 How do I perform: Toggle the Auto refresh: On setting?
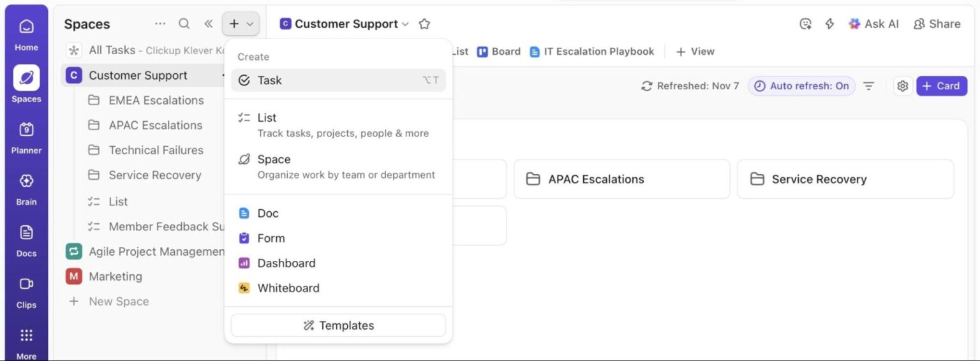click(802, 86)
